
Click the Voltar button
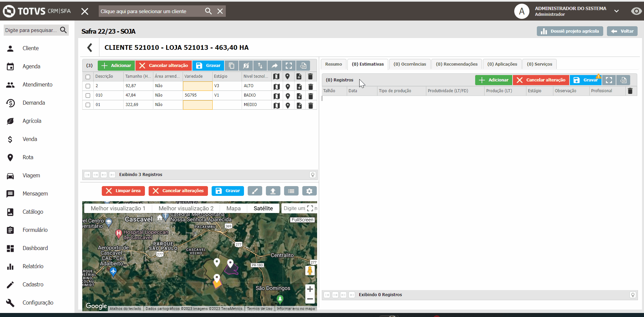622,31
